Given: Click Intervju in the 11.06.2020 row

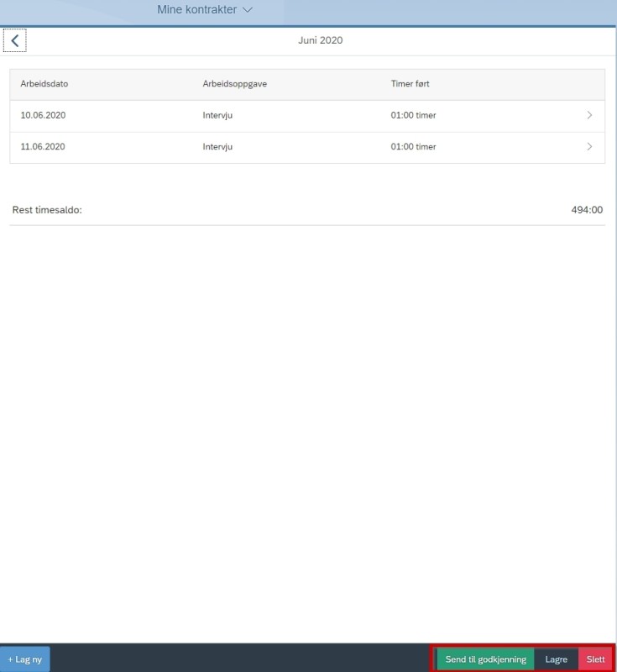Looking at the screenshot, I should [x=217, y=146].
